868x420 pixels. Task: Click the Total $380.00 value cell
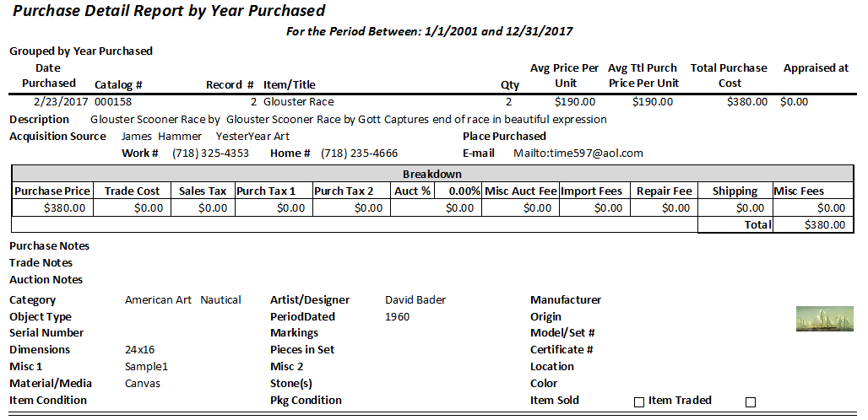tap(812, 224)
